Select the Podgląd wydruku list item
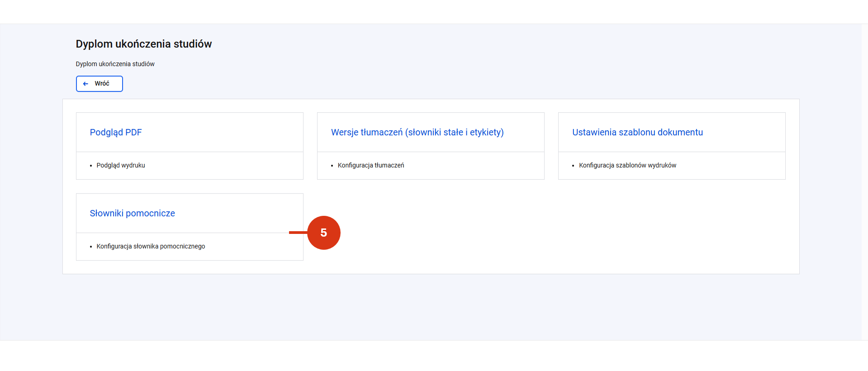The image size is (868, 371). pyautogui.click(x=121, y=165)
